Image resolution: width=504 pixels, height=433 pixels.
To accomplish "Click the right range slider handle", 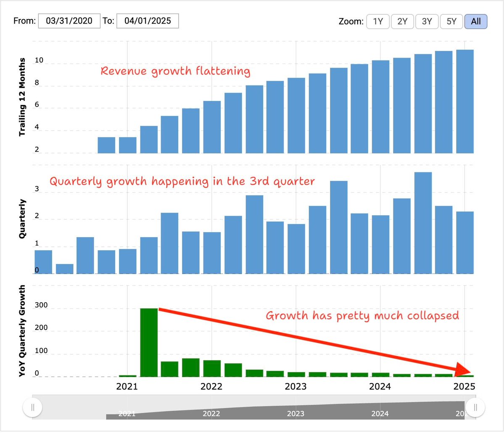I will click(475, 407).
